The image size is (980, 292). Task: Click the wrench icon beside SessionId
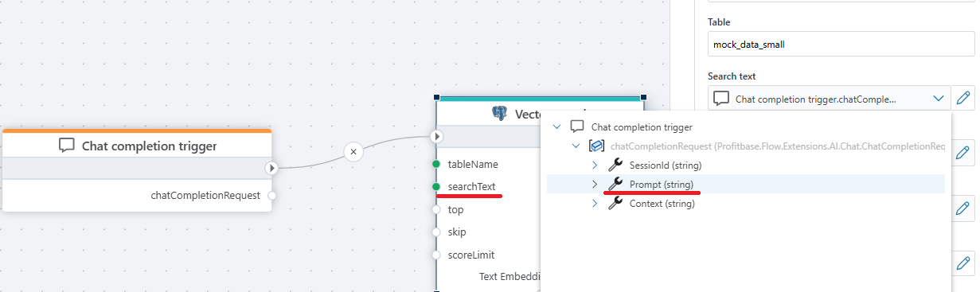pyautogui.click(x=615, y=165)
